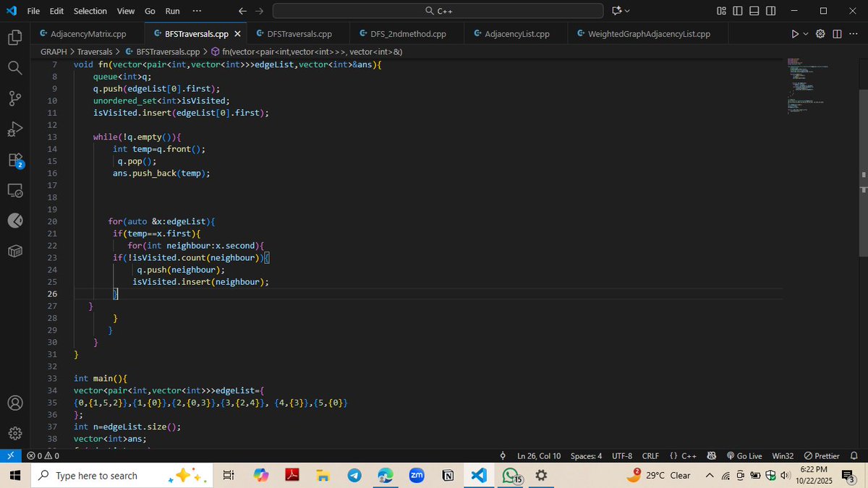Run the C++ file with the play button

[x=793, y=33]
